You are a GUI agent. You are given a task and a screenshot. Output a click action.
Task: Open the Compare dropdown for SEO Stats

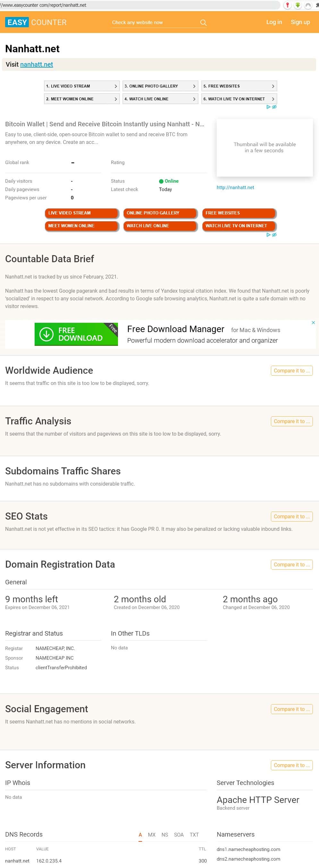coord(291,517)
